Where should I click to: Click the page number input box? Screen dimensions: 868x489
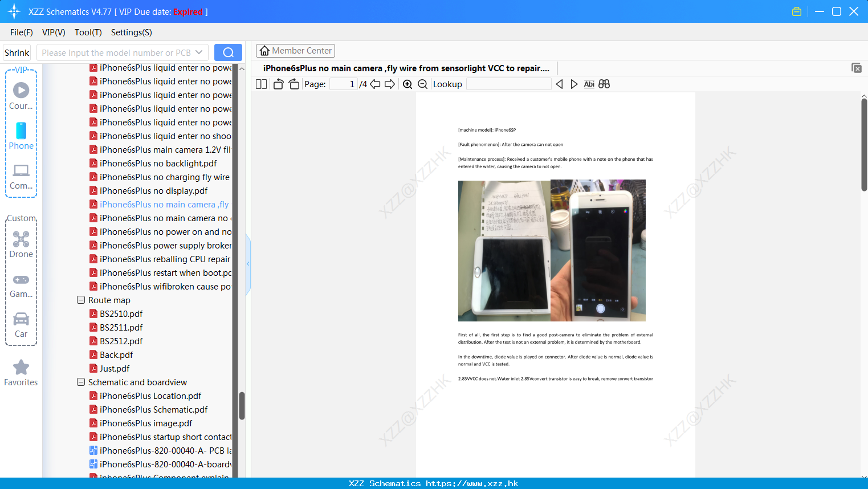point(344,84)
